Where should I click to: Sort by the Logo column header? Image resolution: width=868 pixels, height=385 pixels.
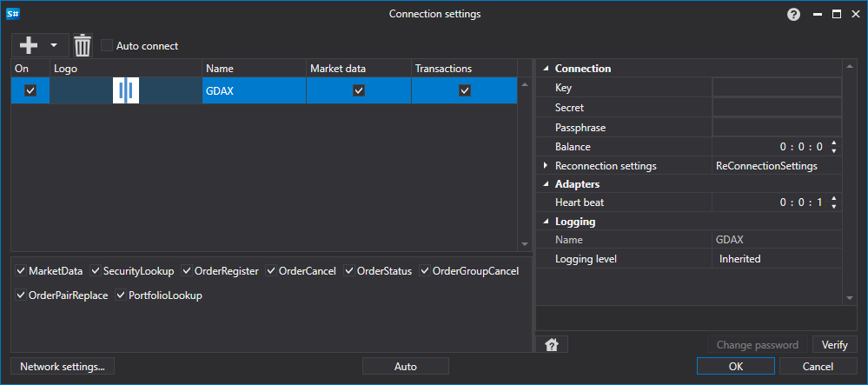[126, 69]
